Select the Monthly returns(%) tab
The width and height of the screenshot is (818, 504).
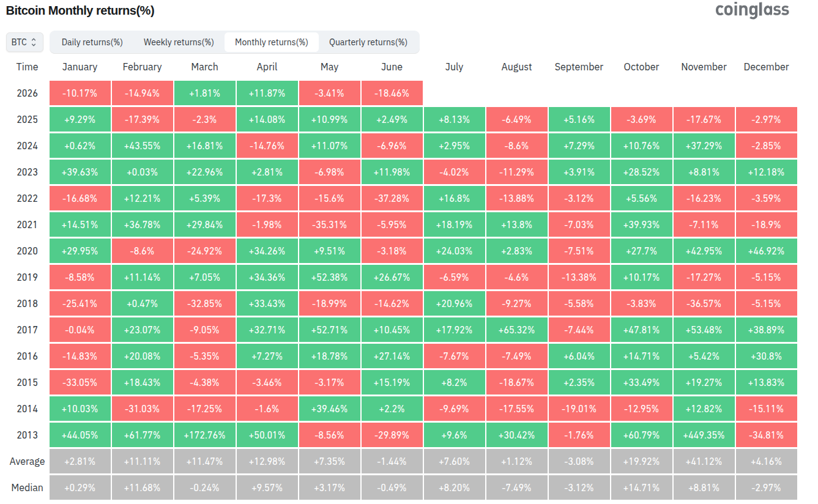click(x=272, y=42)
